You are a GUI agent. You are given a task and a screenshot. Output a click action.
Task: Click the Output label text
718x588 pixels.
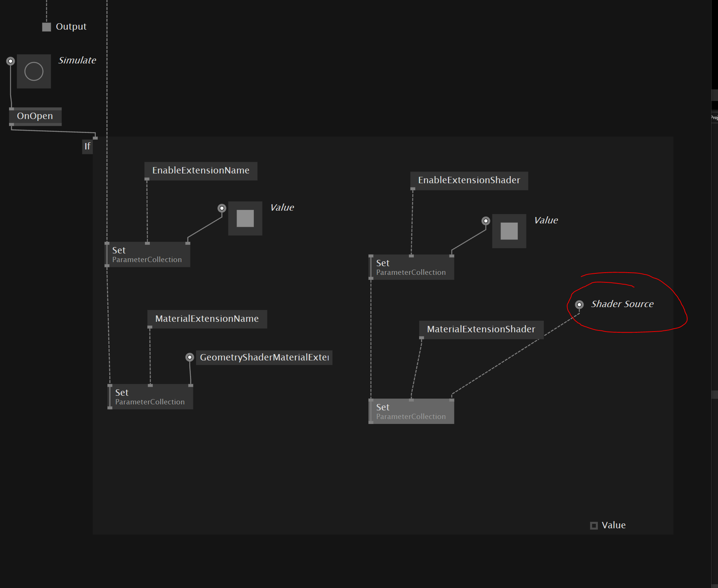click(71, 27)
